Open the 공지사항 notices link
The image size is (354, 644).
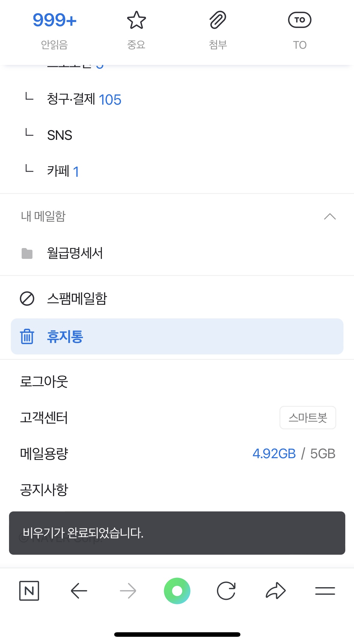[x=44, y=490]
